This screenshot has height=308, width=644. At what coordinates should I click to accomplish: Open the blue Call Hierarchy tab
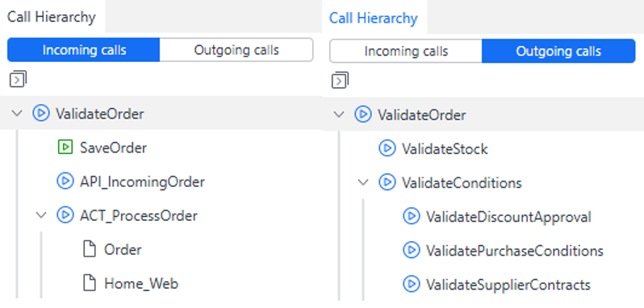click(x=374, y=18)
